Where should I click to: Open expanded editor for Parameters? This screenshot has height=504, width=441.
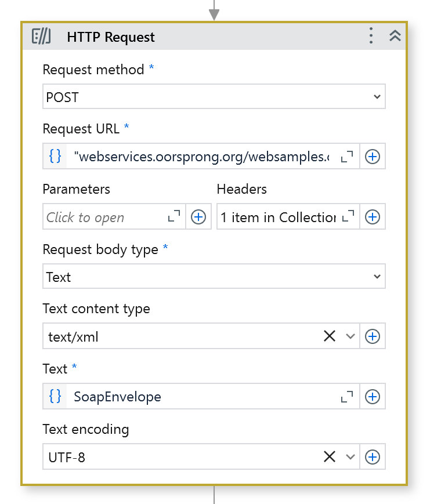click(x=173, y=217)
